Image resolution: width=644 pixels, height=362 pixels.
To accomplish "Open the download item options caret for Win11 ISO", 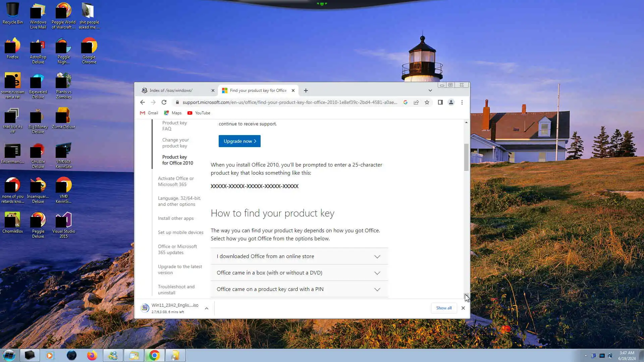I will pyautogui.click(x=207, y=308).
